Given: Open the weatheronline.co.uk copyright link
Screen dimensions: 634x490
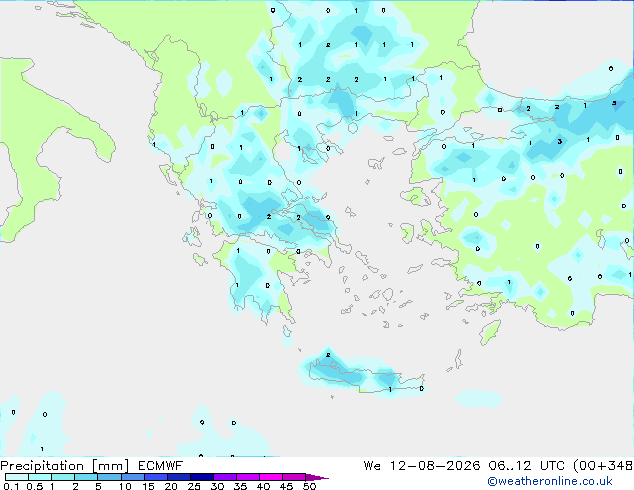Looking at the screenshot, I should click(550, 481).
